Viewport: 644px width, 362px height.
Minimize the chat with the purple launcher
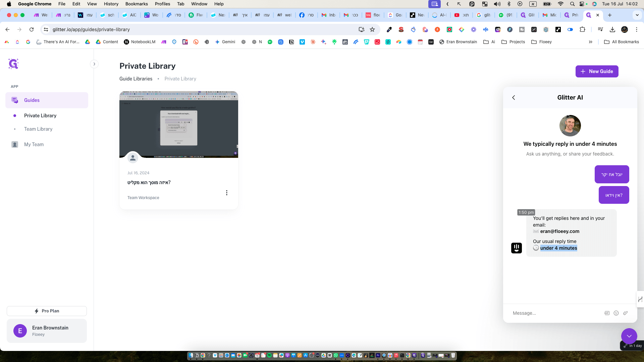pos(629,336)
